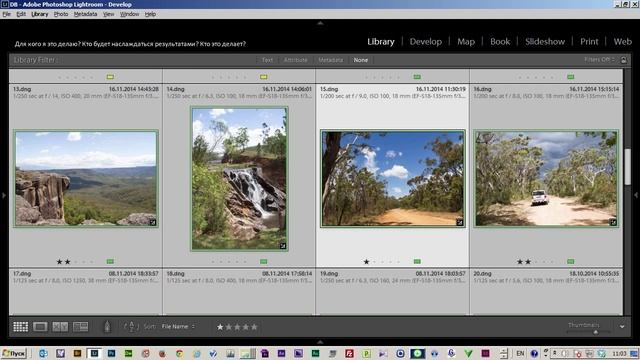Click green color label of 13.dng
Viewport: 640px width, 360px height.
tap(110, 261)
